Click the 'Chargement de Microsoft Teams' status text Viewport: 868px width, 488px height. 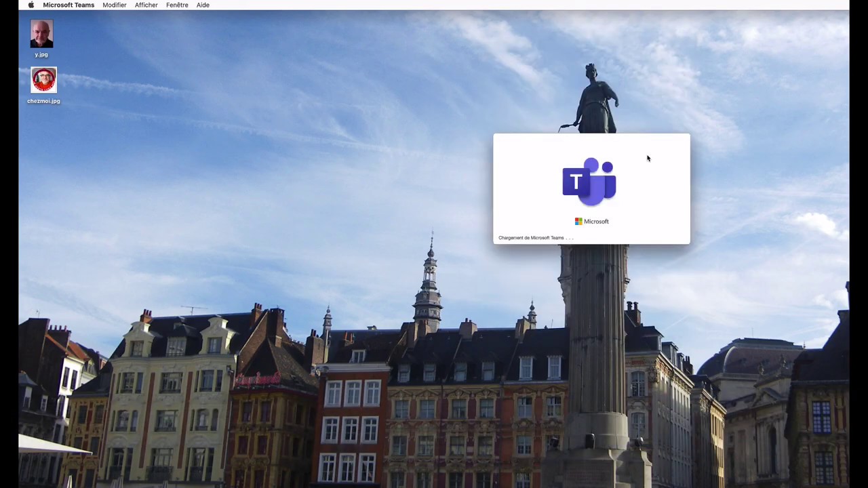click(536, 238)
